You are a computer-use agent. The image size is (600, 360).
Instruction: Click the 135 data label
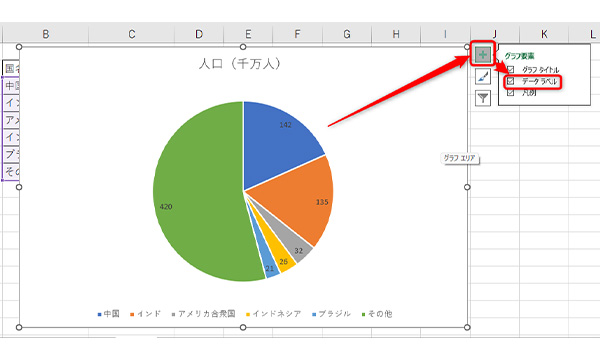click(322, 202)
